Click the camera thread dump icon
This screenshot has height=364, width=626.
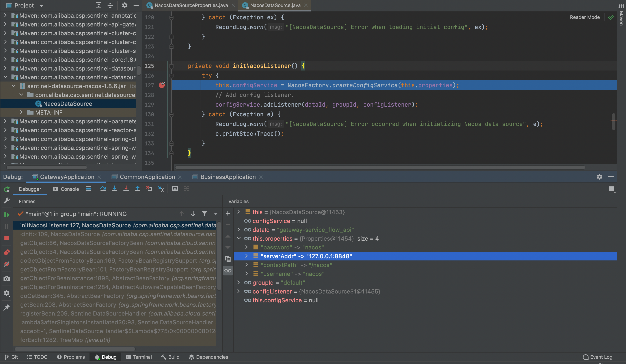(7, 279)
